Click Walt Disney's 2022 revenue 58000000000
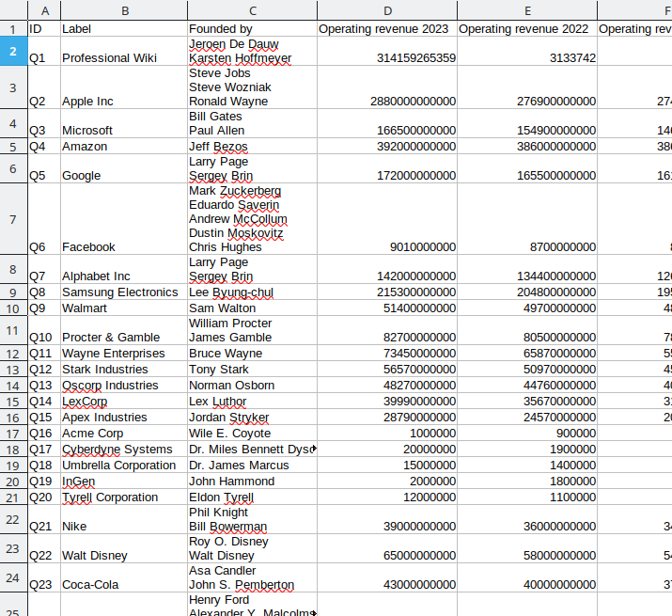This screenshot has width=672, height=616. tap(527, 548)
